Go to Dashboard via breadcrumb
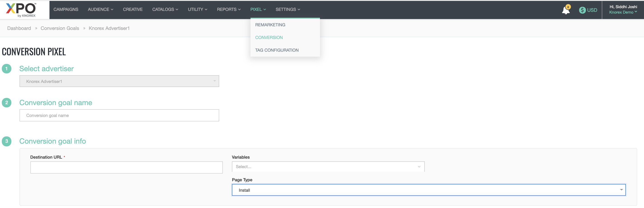 (19, 28)
